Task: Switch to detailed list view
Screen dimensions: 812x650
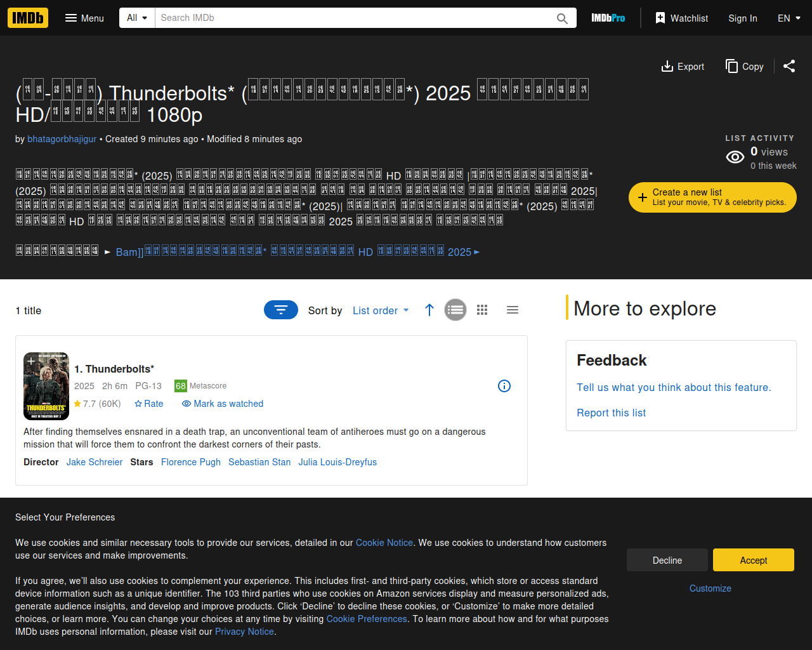Action: [x=455, y=310]
